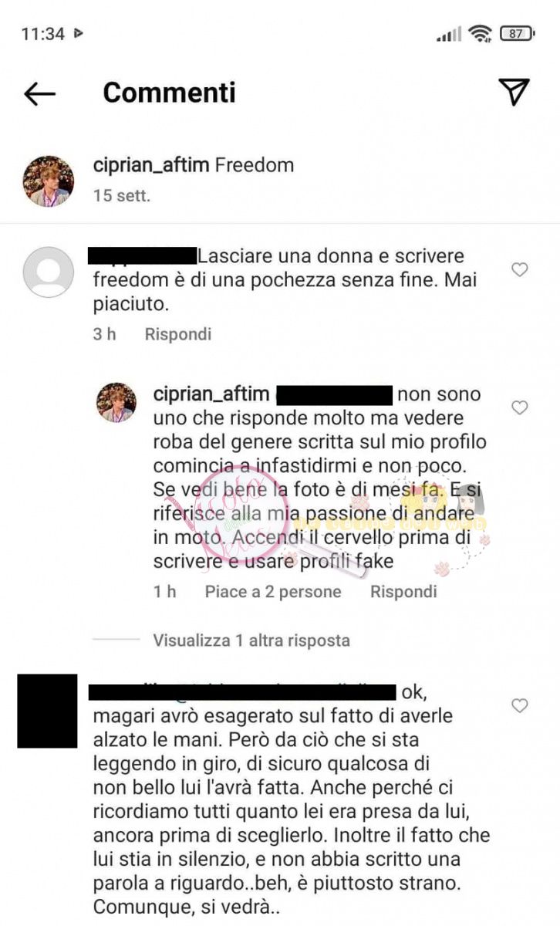Viewport: 560px width, 926px height.
Task: Open ciprian_aftim username in reply
Action: 211,394
